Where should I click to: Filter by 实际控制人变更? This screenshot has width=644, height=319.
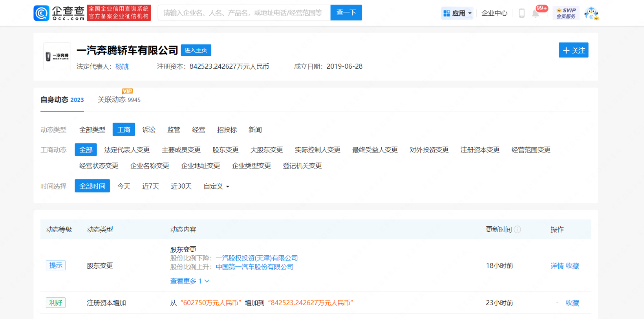coord(317,150)
